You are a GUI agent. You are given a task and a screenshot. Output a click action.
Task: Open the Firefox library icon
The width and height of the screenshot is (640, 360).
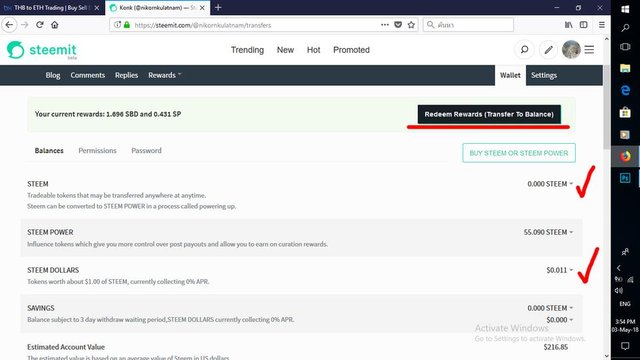click(x=569, y=25)
